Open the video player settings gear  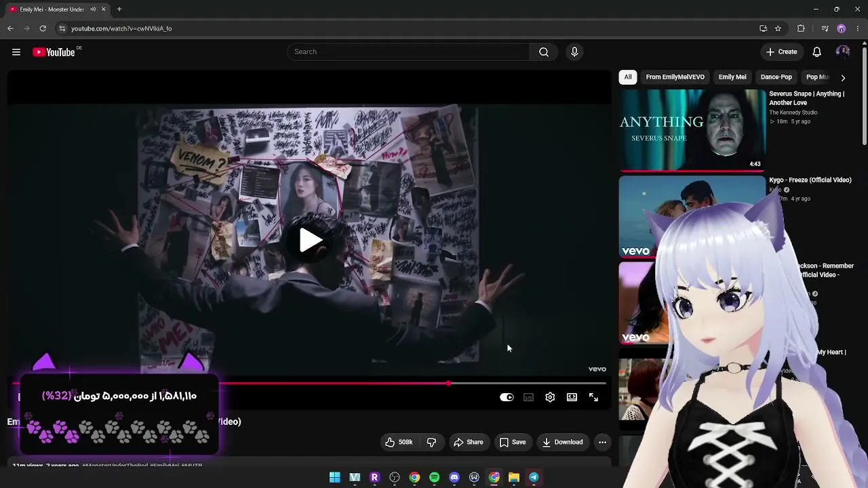550,397
